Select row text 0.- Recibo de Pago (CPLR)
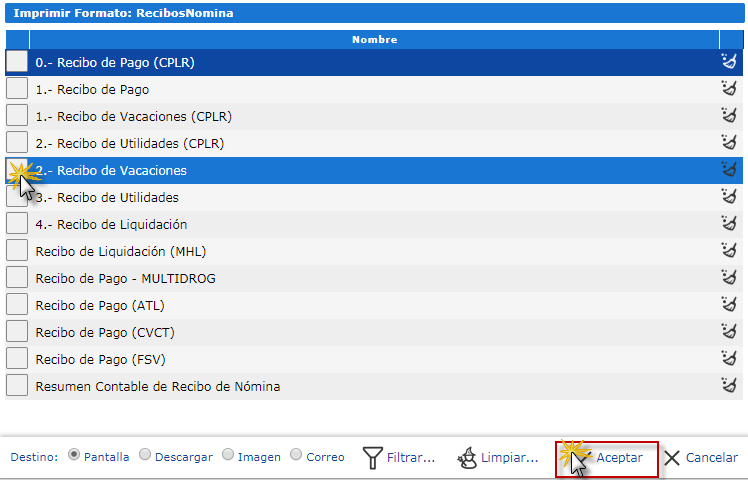Viewport: 748px width, 480px height. click(x=115, y=63)
